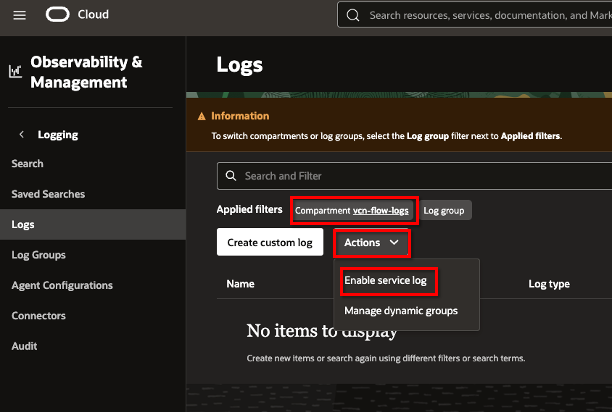Viewport: 612px width, 412px height.
Task: Open the hamburger navigation menu
Action: point(19,15)
